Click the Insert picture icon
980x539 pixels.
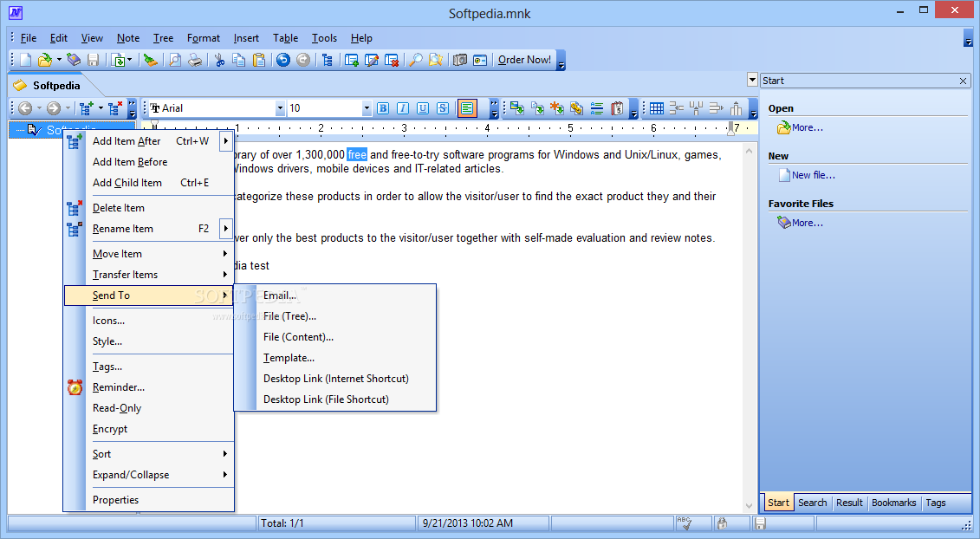pyautogui.click(x=517, y=108)
